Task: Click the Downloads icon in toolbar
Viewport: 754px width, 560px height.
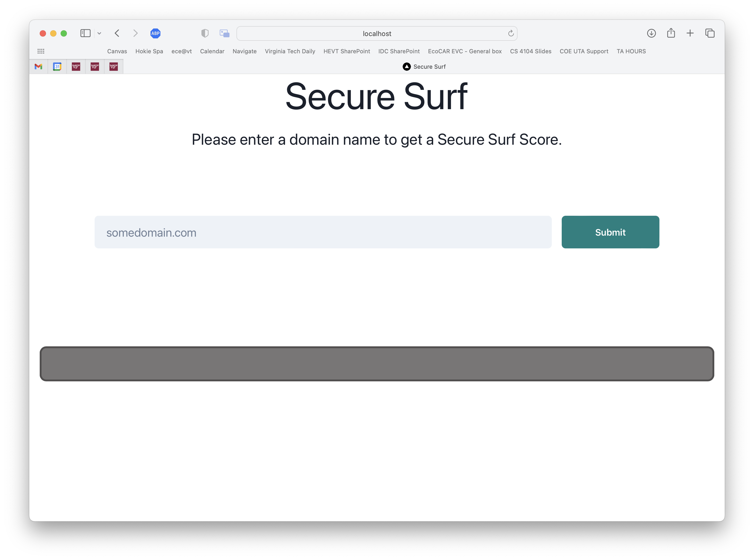Action: pyautogui.click(x=651, y=33)
